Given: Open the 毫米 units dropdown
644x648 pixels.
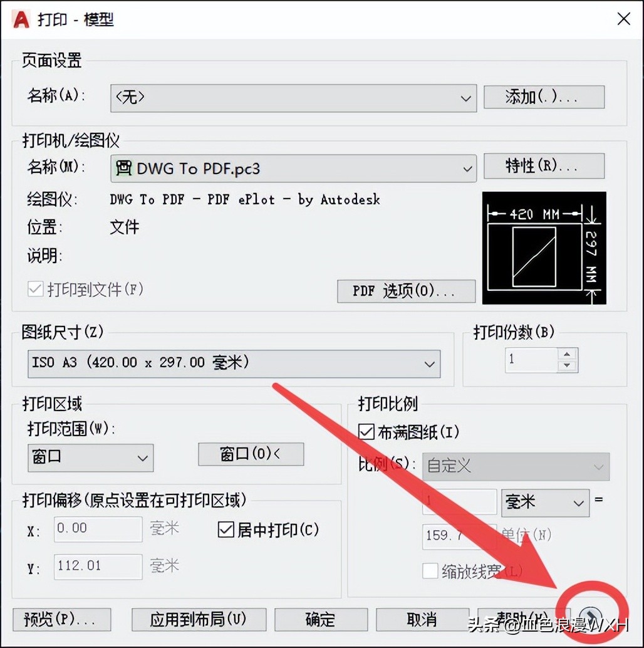Looking at the screenshot, I should pos(545,503).
